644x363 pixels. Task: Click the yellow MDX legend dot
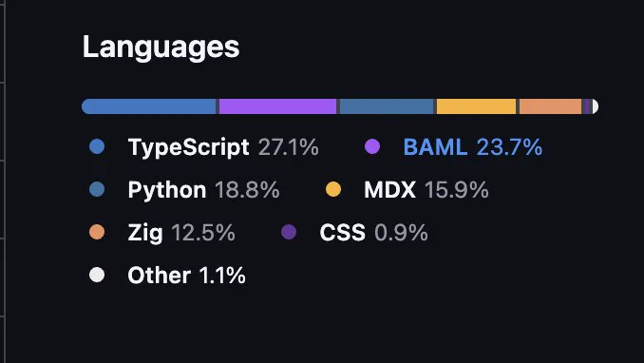333,189
